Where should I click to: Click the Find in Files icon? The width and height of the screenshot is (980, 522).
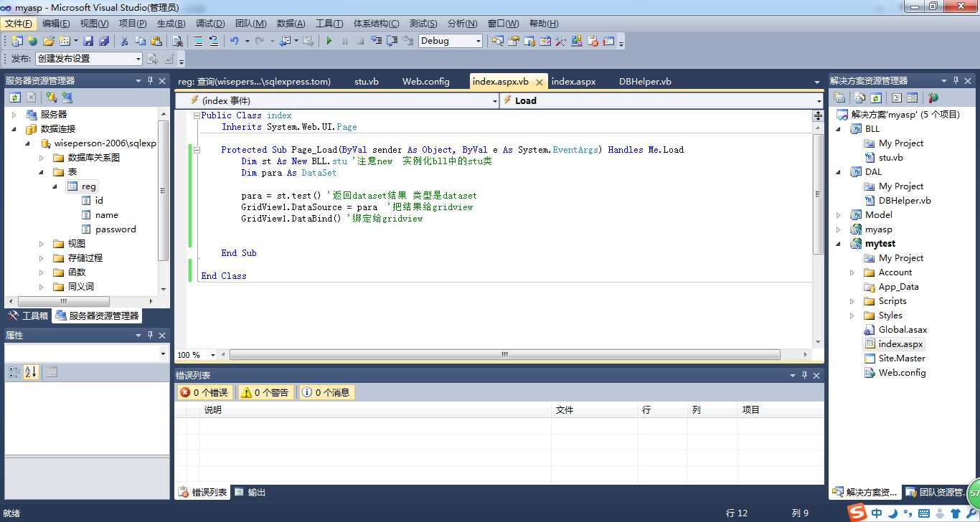[178, 41]
